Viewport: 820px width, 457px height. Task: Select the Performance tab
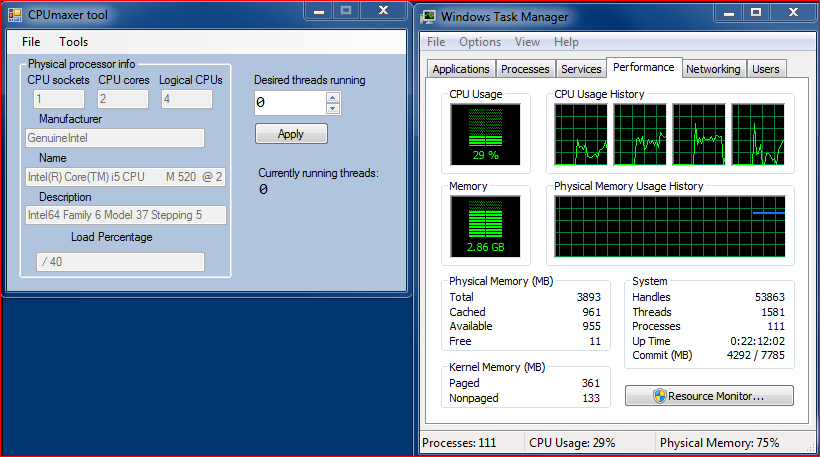point(644,67)
